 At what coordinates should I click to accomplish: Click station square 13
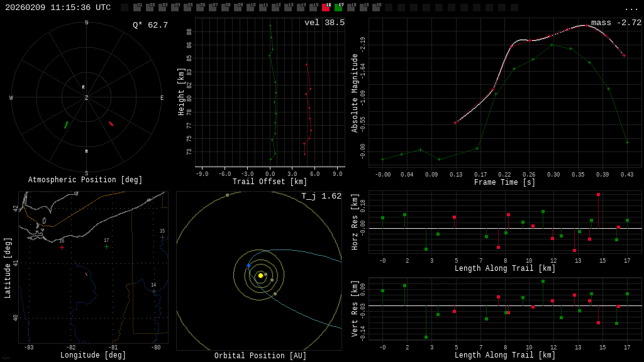tap(288, 8)
